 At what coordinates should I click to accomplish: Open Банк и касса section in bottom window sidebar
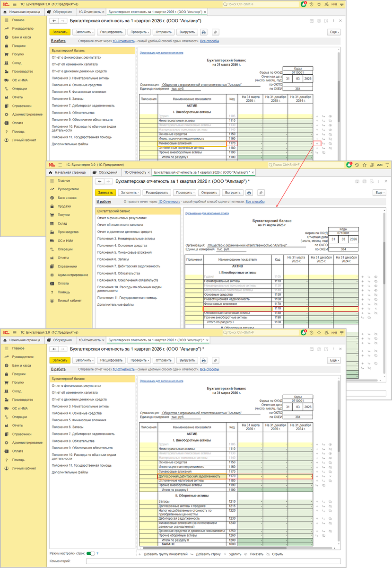tap(21, 365)
